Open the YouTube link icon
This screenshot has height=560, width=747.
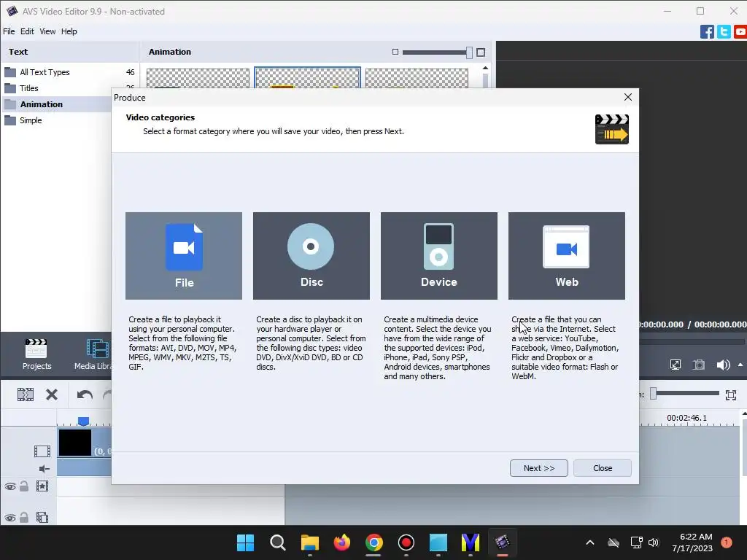coord(740,32)
